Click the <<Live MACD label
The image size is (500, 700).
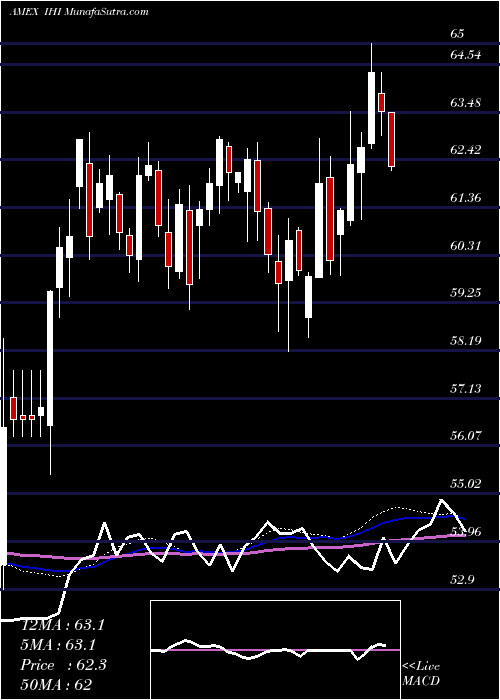pos(421,674)
